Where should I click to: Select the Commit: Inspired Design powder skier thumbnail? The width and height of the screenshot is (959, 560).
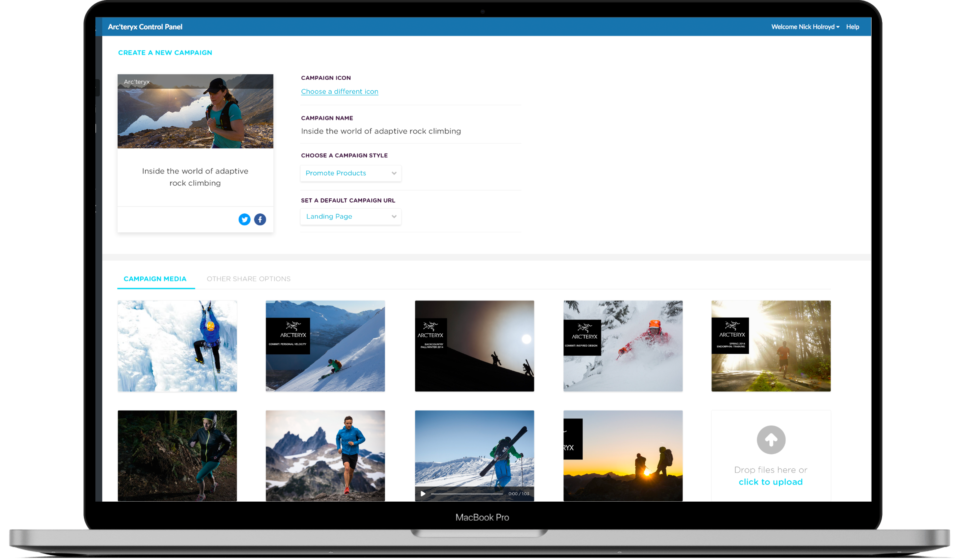(623, 346)
